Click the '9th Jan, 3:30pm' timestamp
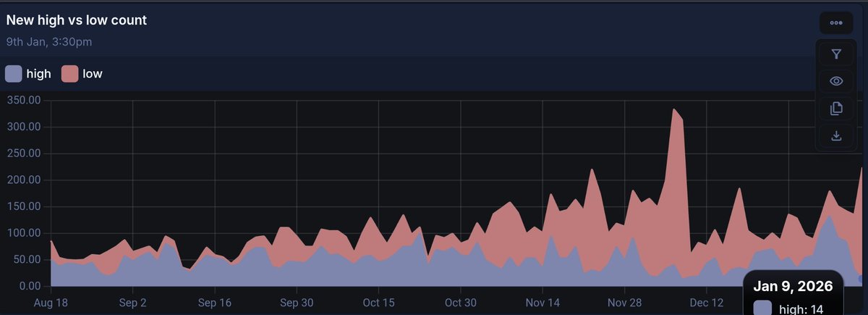The height and width of the screenshot is (315, 868). coord(49,42)
